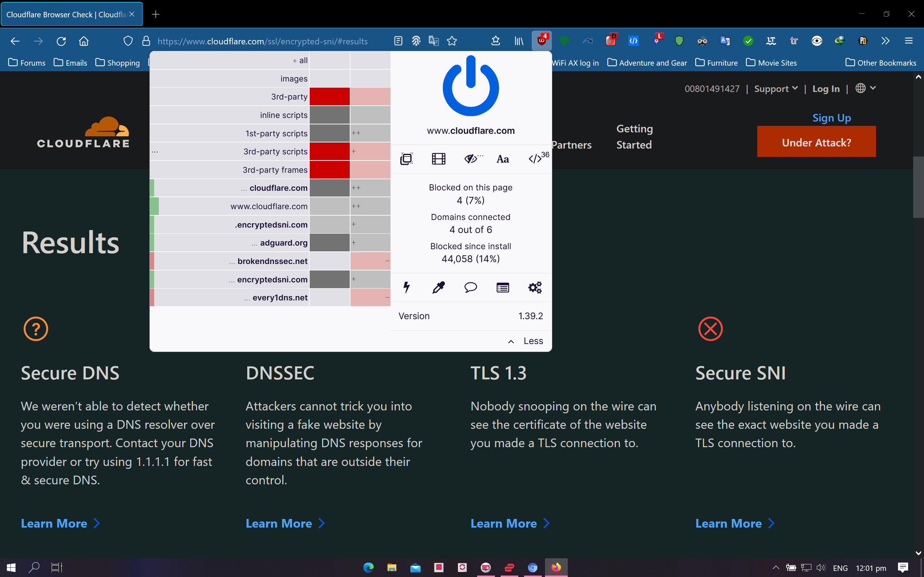
Task: Open reader view icon in address bar
Action: [398, 41]
